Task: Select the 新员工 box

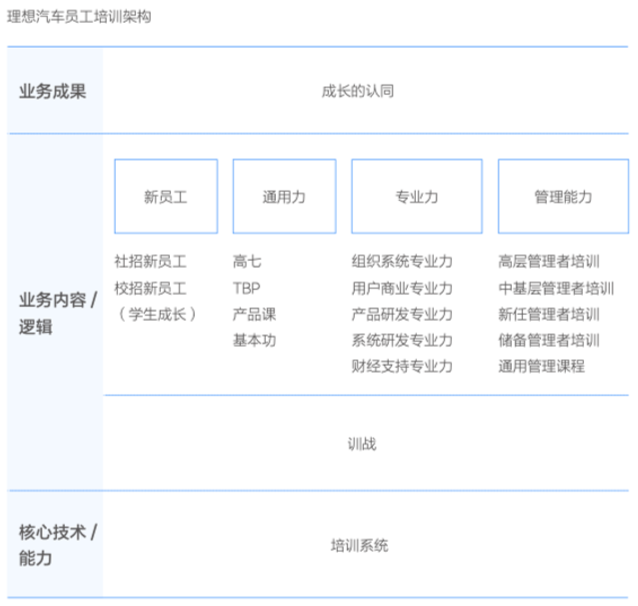Action: 166,196
